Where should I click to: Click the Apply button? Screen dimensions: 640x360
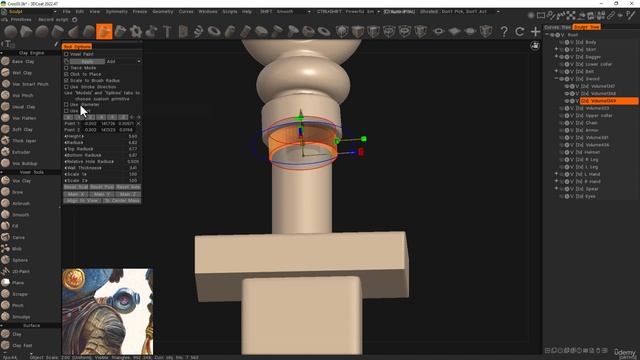coord(87,61)
